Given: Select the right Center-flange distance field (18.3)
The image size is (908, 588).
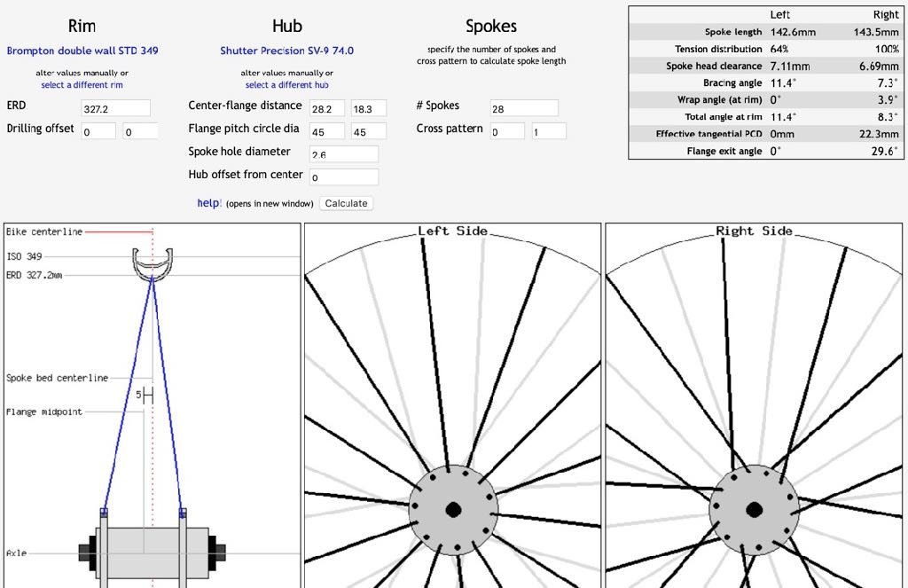Looking at the screenshot, I should point(368,108).
